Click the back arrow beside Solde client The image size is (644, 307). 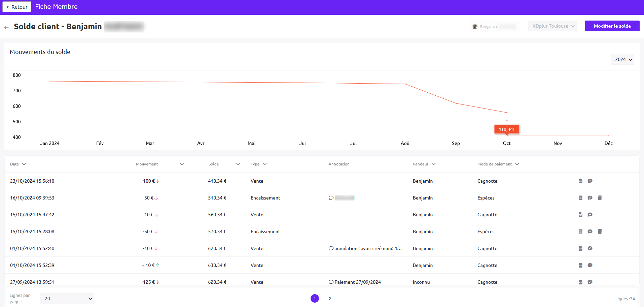[x=6, y=27]
